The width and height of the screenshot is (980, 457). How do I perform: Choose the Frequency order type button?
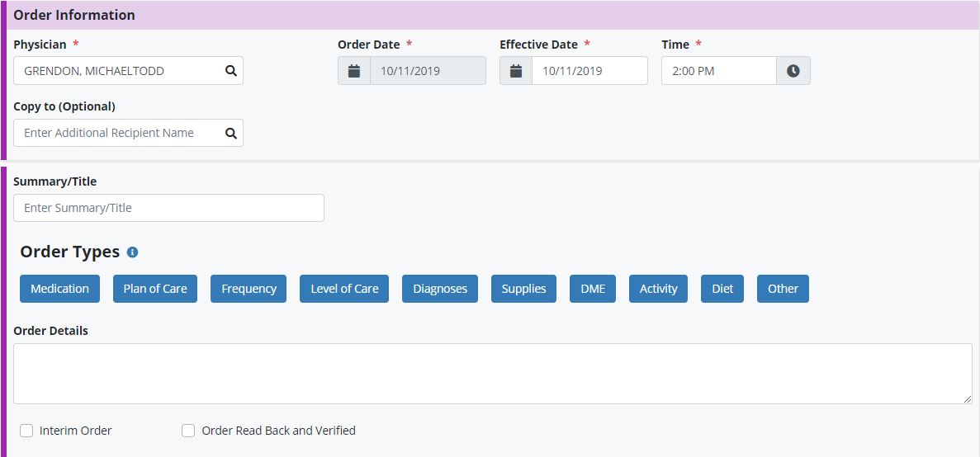point(249,289)
